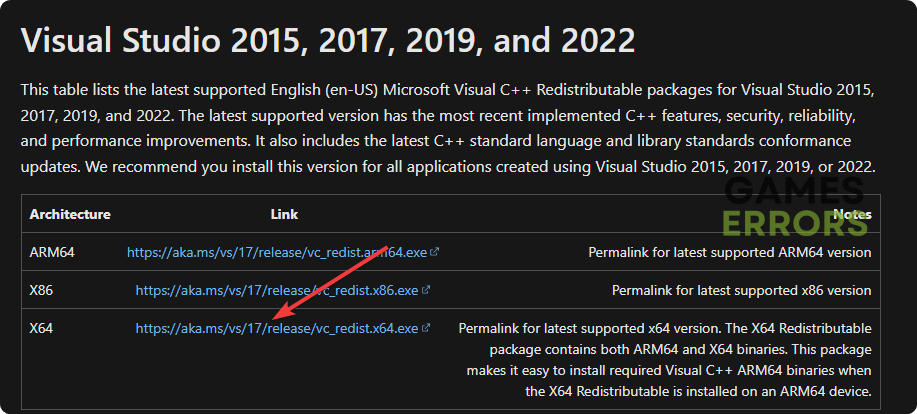The image size is (917, 414).
Task: Click the ARM64 permalink note text
Action: (729, 253)
